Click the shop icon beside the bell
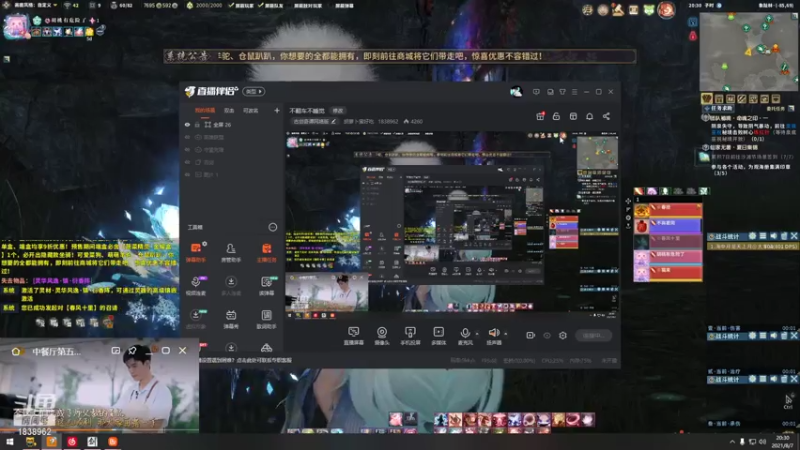 pyautogui.click(x=573, y=116)
